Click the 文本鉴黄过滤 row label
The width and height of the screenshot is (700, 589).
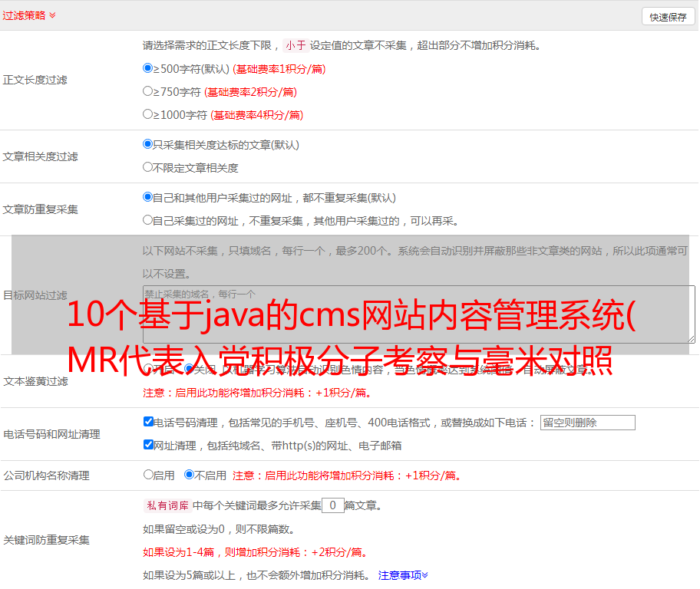click(x=36, y=381)
